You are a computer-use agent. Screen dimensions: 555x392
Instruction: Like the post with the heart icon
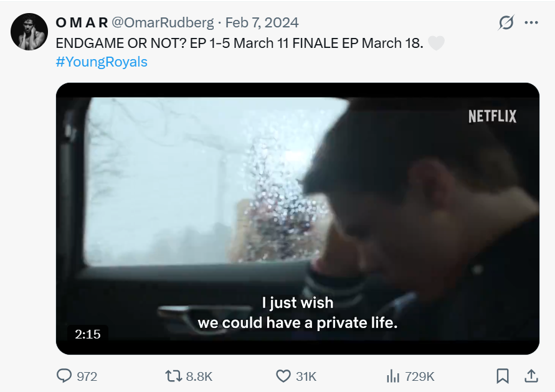click(x=283, y=376)
